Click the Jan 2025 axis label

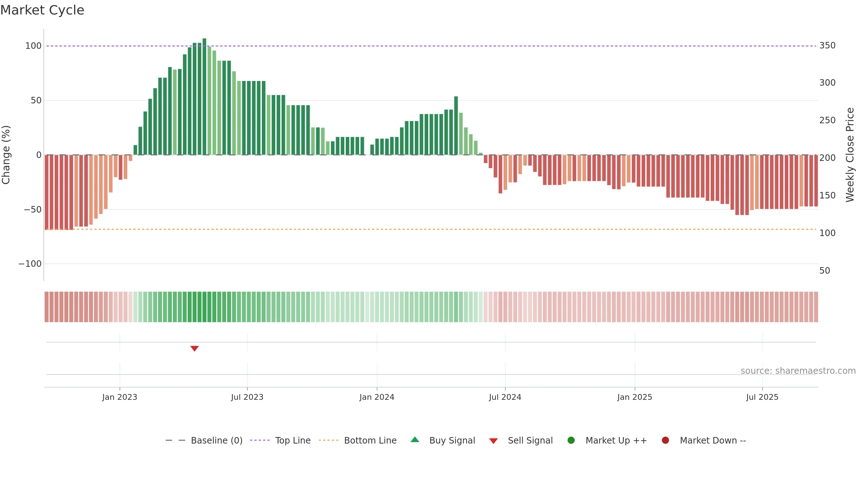635,397
